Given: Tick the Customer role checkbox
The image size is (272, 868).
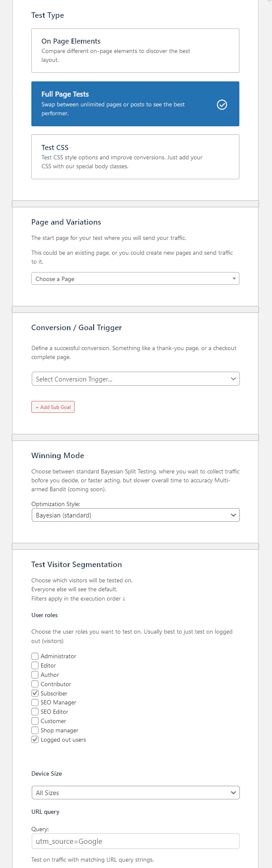Looking at the screenshot, I should click(x=35, y=721).
